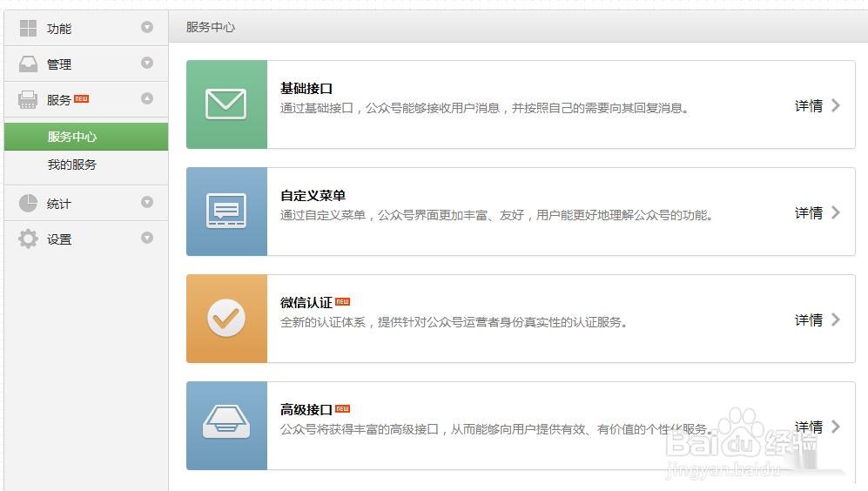Click the 基础接口 title
This screenshot has height=491, width=868.
point(306,89)
